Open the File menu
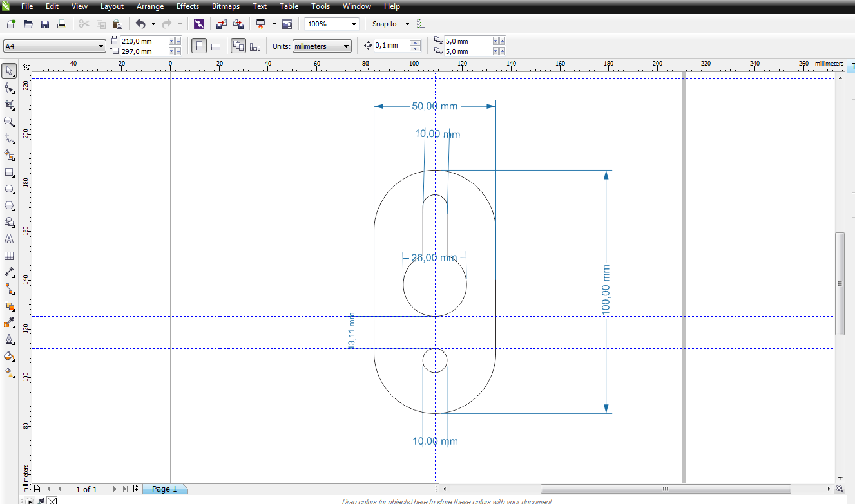Viewport: 855px width, 504px height. point(26,6)
